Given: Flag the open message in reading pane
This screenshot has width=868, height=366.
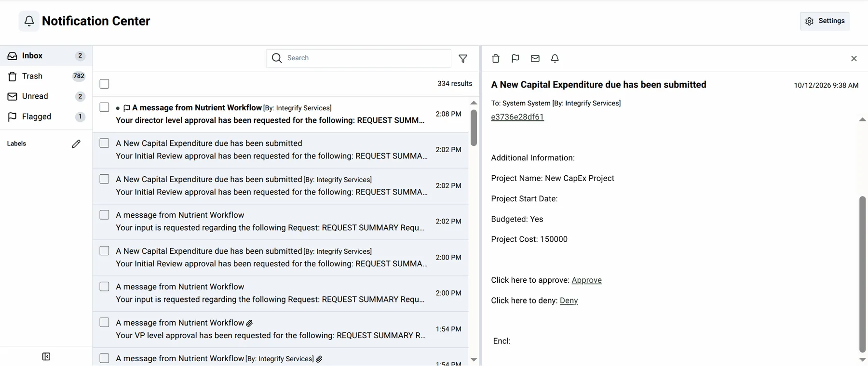Looking at the screenshot, I should [x=515, y=58].
